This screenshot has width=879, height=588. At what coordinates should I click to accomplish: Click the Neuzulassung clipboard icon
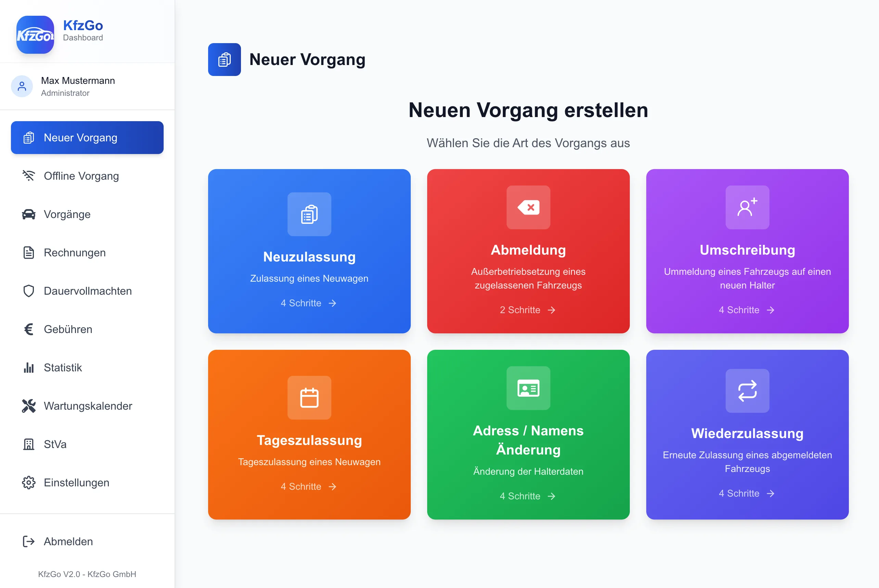[x=309, y=214]
